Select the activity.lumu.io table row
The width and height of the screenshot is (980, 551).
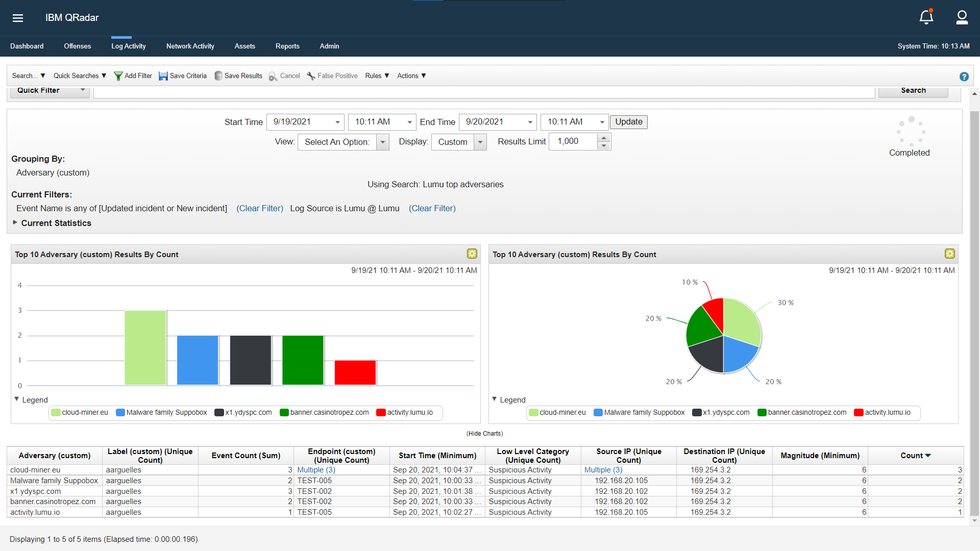485,512
